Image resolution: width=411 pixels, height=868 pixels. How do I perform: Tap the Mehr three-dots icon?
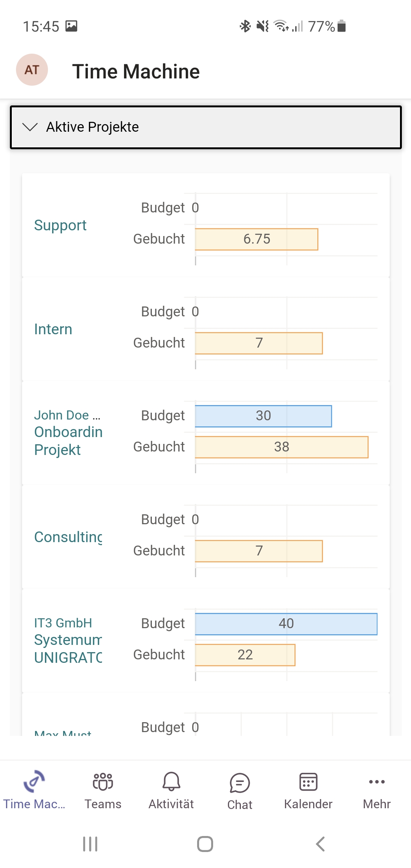(x=377, y=782)
